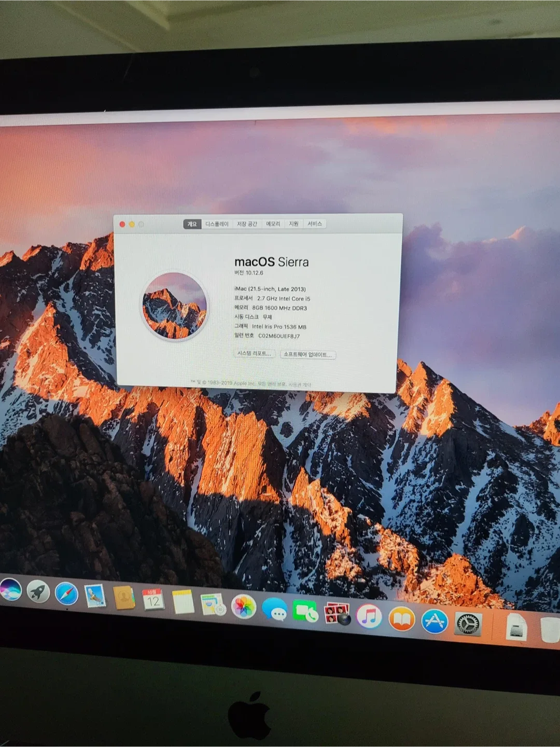
Task: Switch to the 지원 tab
Action: tap(293, 224)
